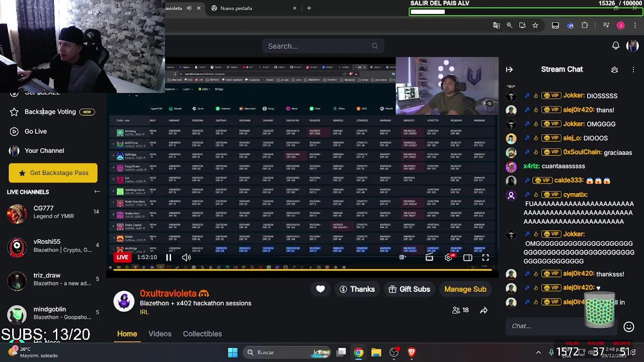Open the browser extensions puzzle icon
This screenshot has height=362, width=644.
click(x=585, y=25)
